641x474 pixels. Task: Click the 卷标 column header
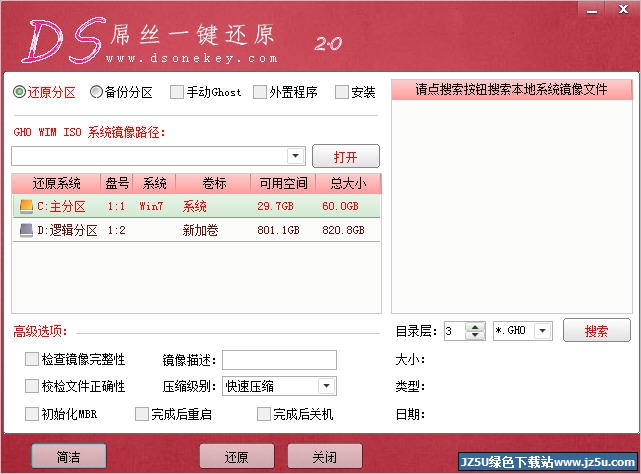point(213,183)
